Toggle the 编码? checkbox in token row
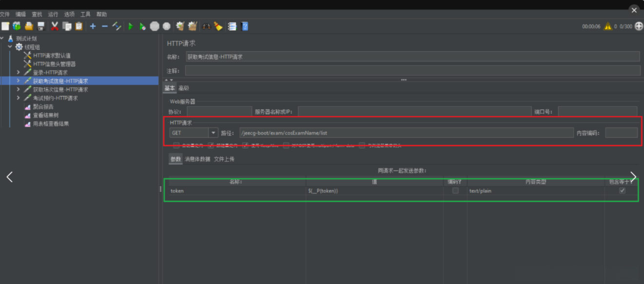The height and width of the screenshot is (284, 644). (x=455, y=191)
